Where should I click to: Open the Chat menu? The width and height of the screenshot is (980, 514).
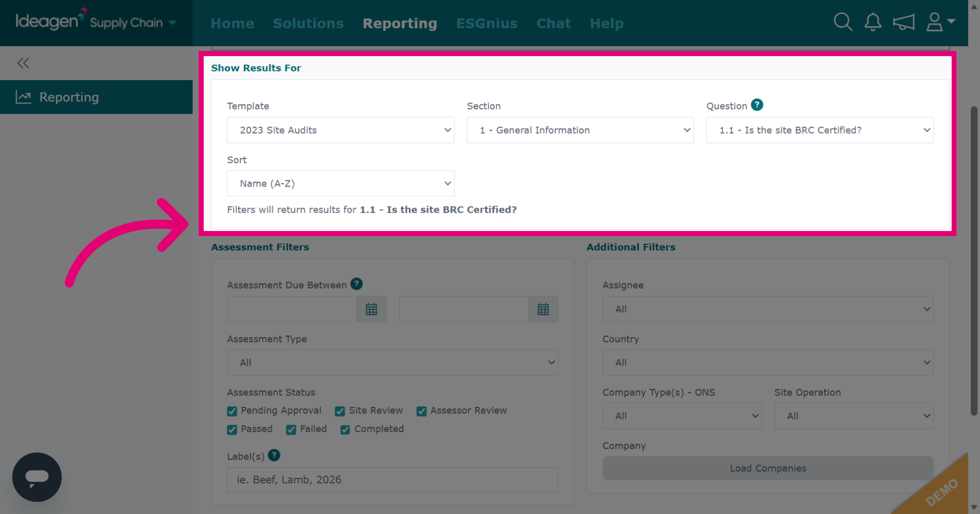coord(553,23)
